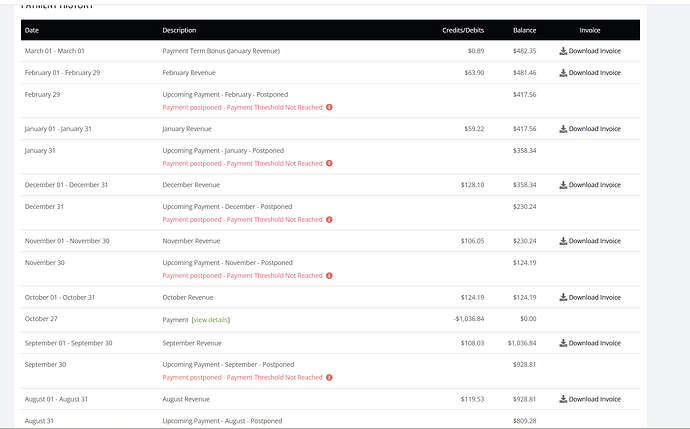Download Invoice for November Revenue

(590, 241)
